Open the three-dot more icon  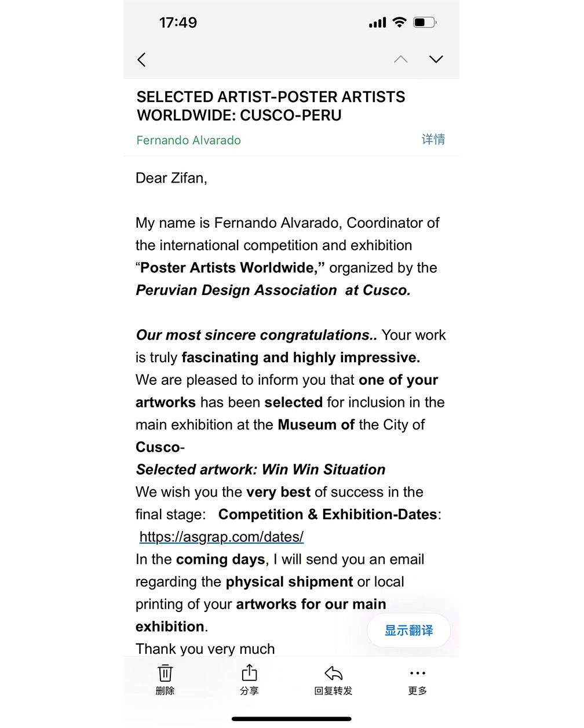[417, 673]
